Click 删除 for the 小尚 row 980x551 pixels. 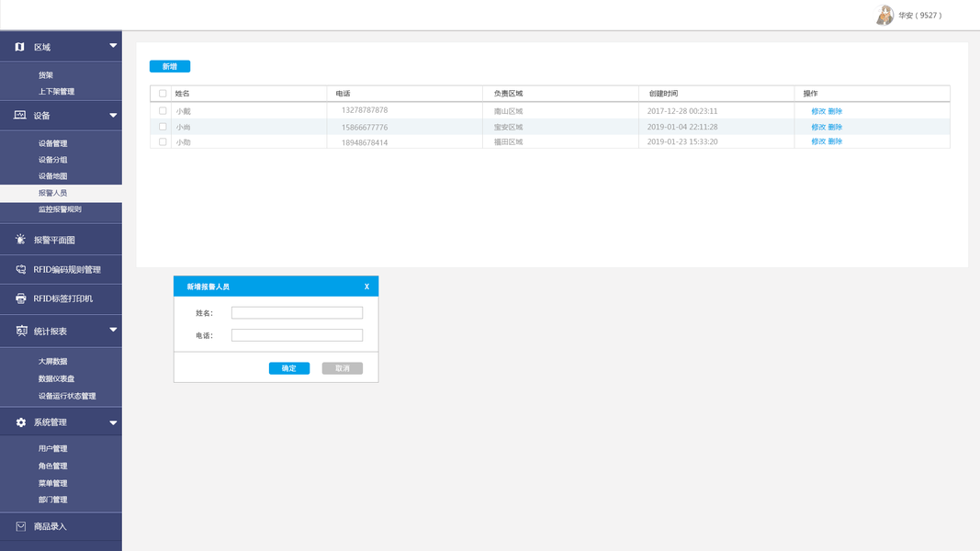click(x=835, y=127)
